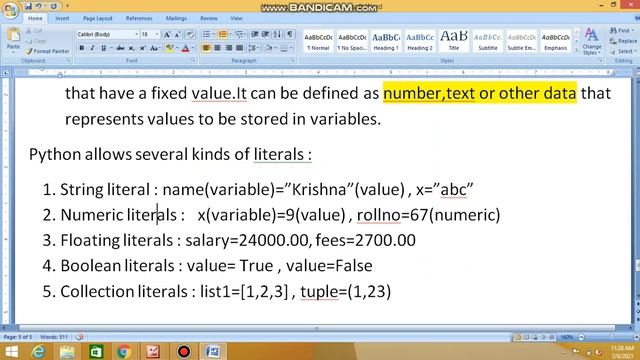Justify the paragraph text

pyautogui.click(x=240, y=48)
